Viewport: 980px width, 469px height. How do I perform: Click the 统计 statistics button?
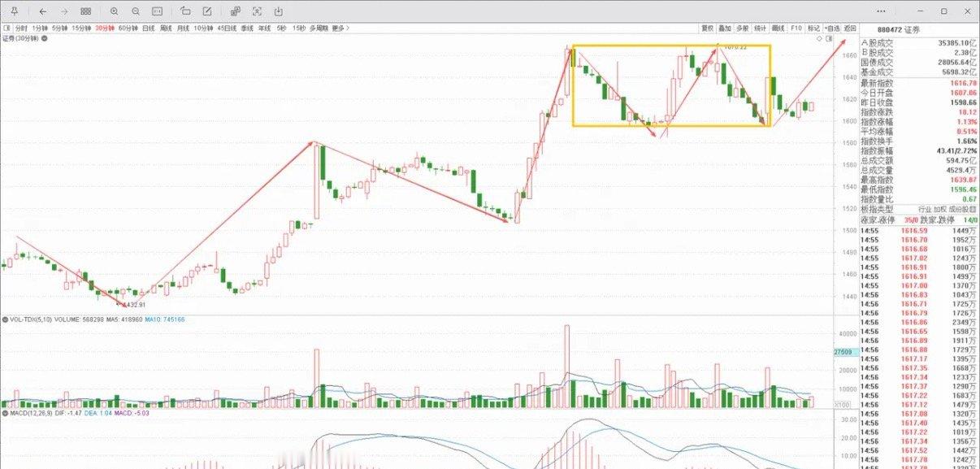[x=761, y=28]
